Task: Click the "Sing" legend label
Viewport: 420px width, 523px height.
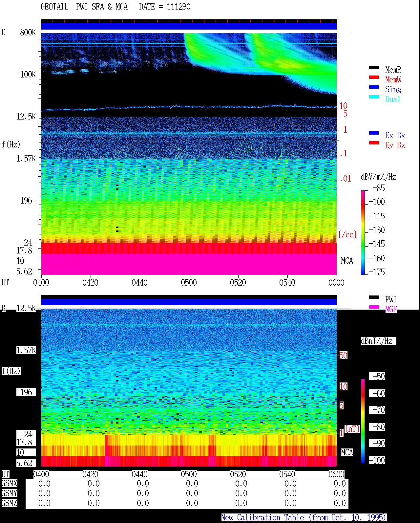Action: point(393,89)
